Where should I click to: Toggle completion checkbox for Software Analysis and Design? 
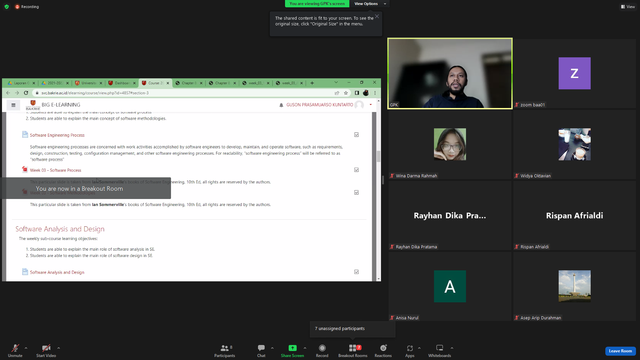click(x=356, y=272)
